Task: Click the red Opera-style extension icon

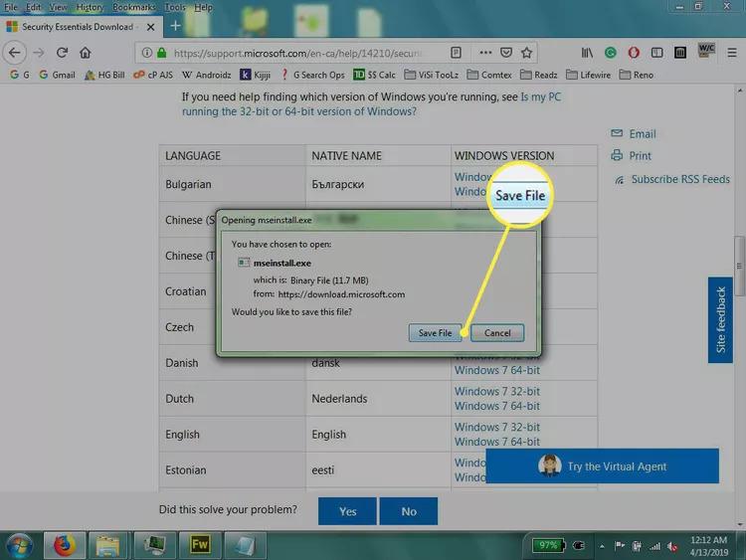Action: pos(634,53)
